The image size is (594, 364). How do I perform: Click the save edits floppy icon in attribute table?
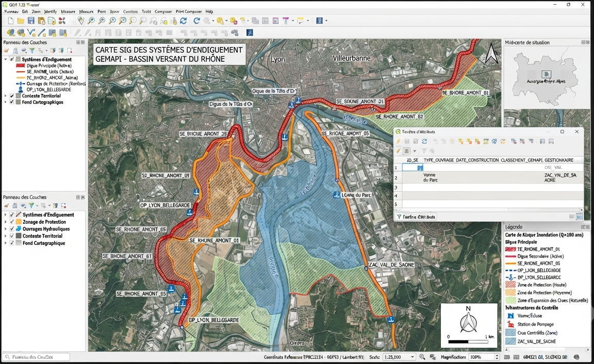pyautogui.click(x=407, y=141)
